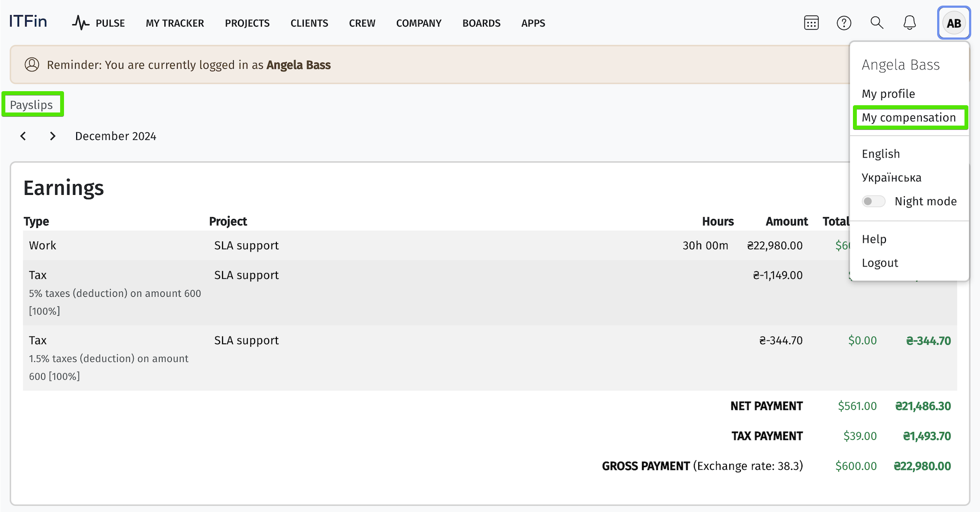Click Angela Bass name in reminder banner
Screen dimensions: 980x512
click(299, 65)
